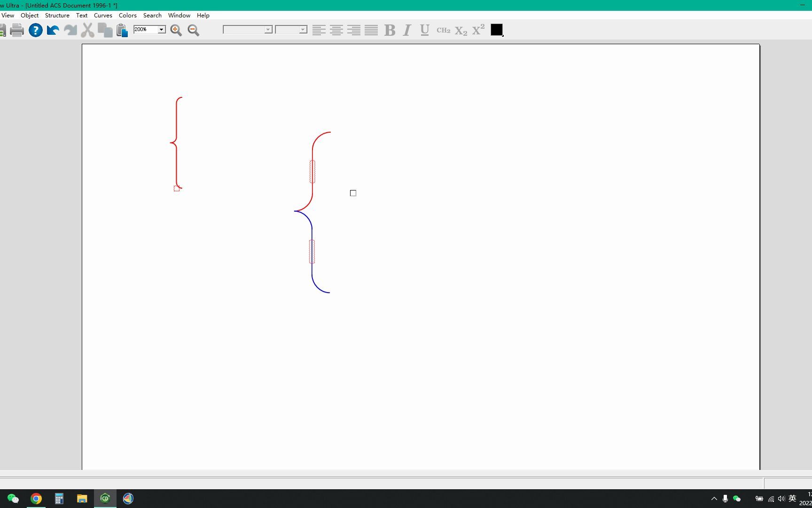Show hidden system tray icons
The width and height of the screenshot is (812, 508).
pyautogui.click(x=714, y=499)
